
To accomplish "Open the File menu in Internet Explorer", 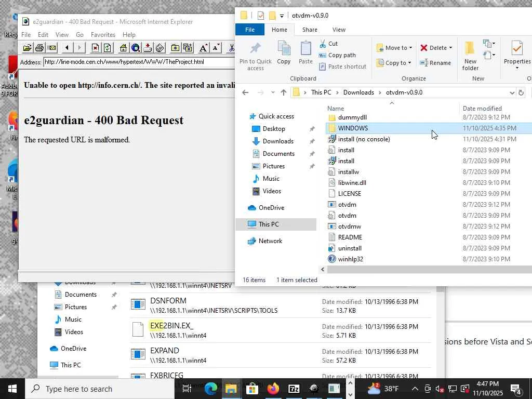I will (x=26, y=35).
